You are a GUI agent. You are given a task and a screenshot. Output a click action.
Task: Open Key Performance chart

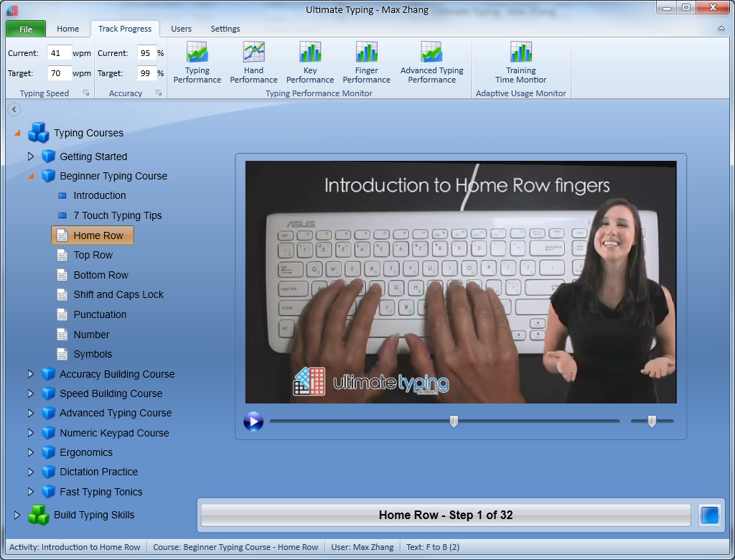pyautogui.click(x=310, y=63)
